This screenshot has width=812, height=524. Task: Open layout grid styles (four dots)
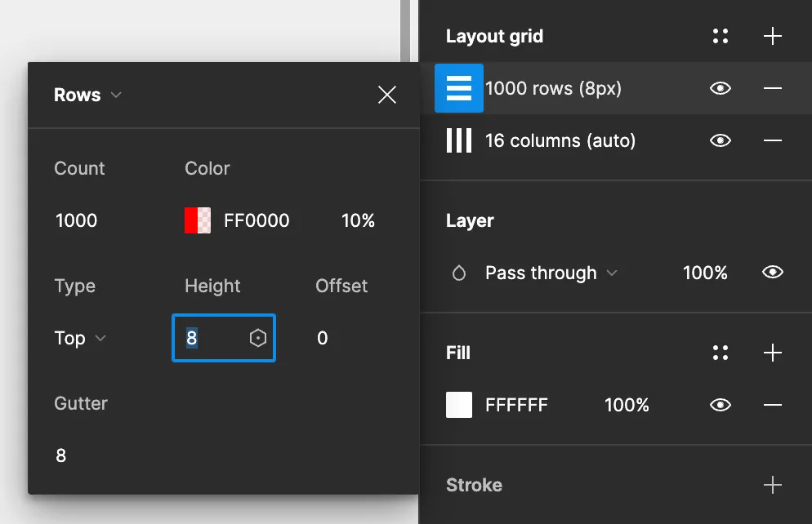(720, 36)
